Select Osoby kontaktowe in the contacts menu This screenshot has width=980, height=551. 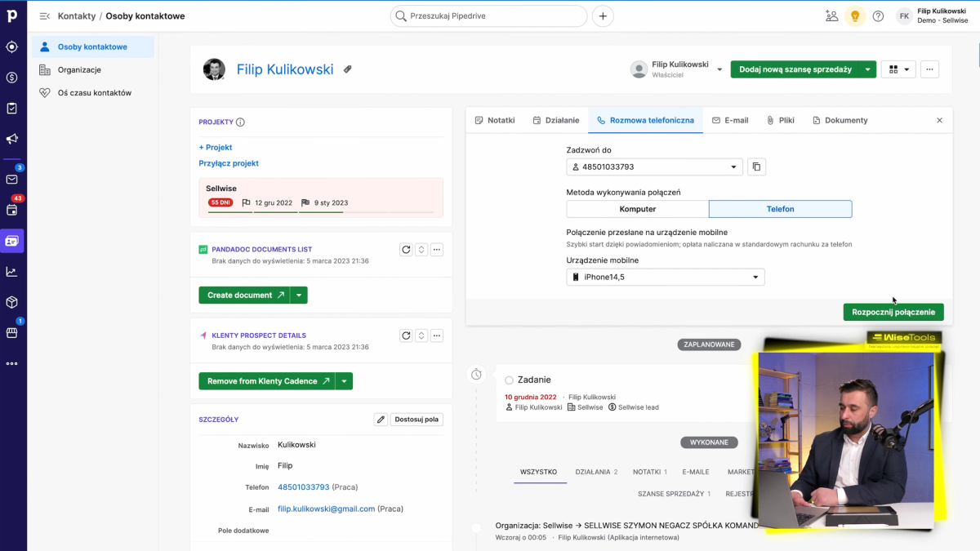tap(92, 47)
